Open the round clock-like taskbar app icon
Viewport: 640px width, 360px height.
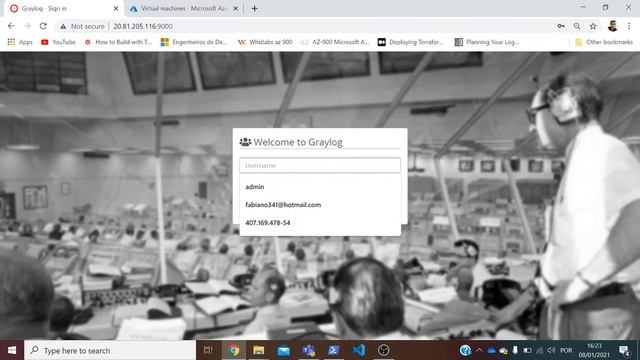(x=384, y=350)
